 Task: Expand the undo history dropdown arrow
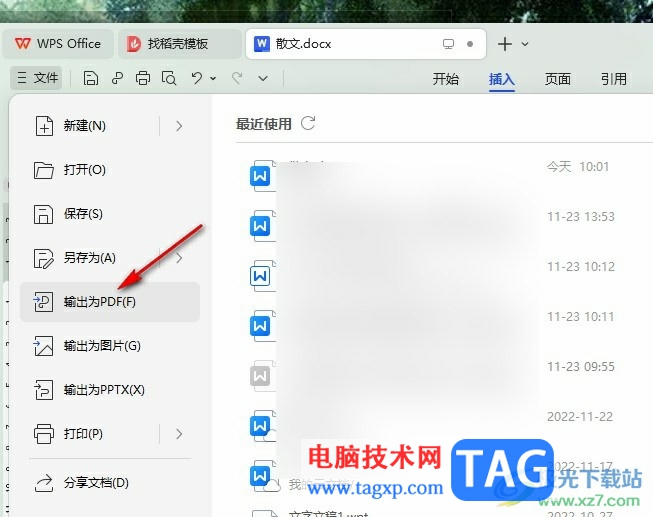[x=213, y=78]
